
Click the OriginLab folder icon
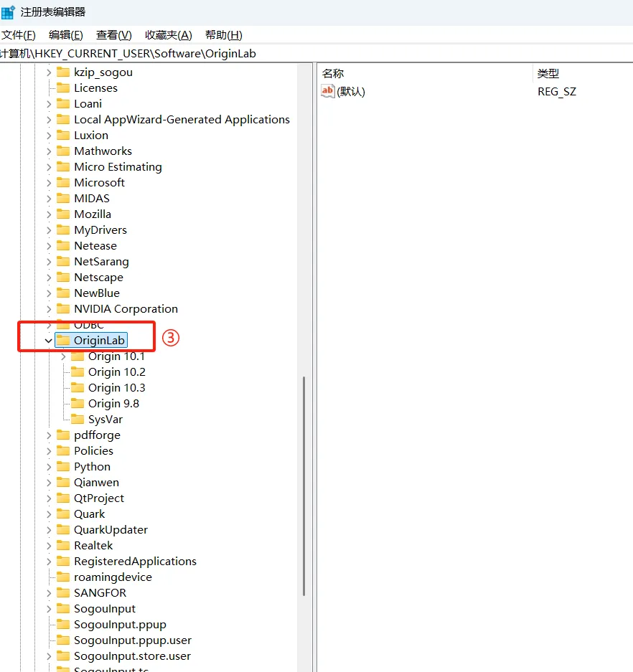[63, 340]
